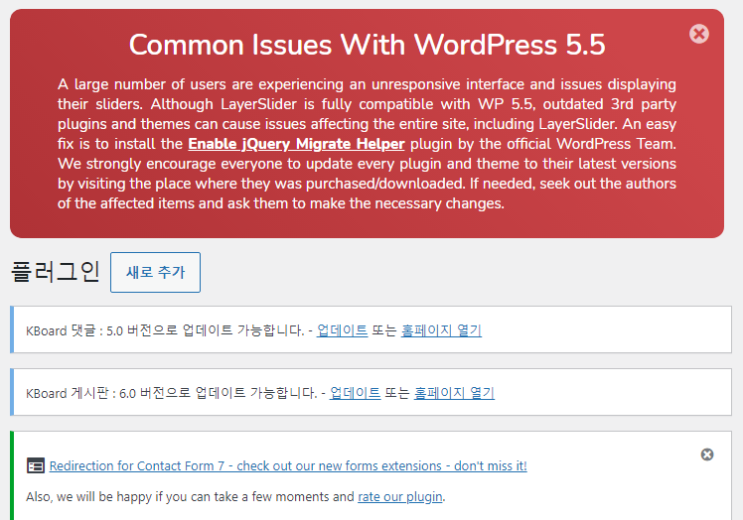Click the form icon beside Redirection link
743x520 pixels.
point(36,465)
